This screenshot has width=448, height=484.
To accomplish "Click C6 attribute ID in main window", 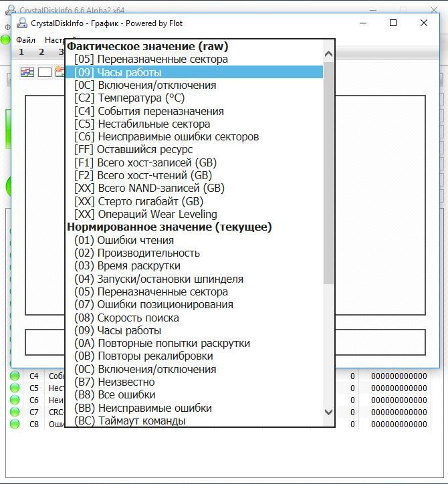I will pyautogui.click(x=34, y=400).
